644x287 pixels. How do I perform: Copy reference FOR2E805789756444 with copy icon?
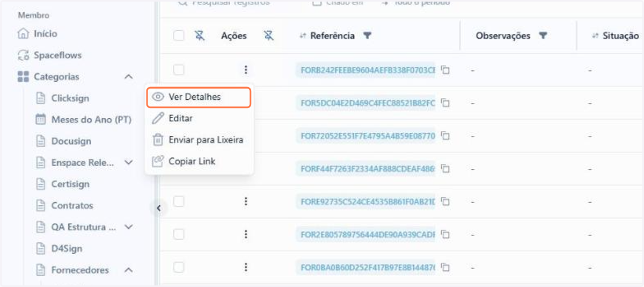(x=445, y=234)
